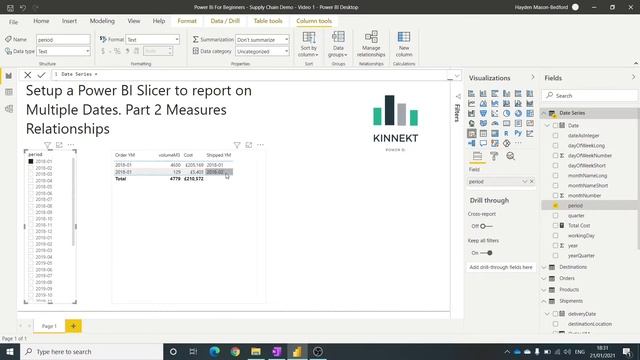640x360 pixels.
Task: Choose the Q&A visual icon
Action: click(483, 143)
